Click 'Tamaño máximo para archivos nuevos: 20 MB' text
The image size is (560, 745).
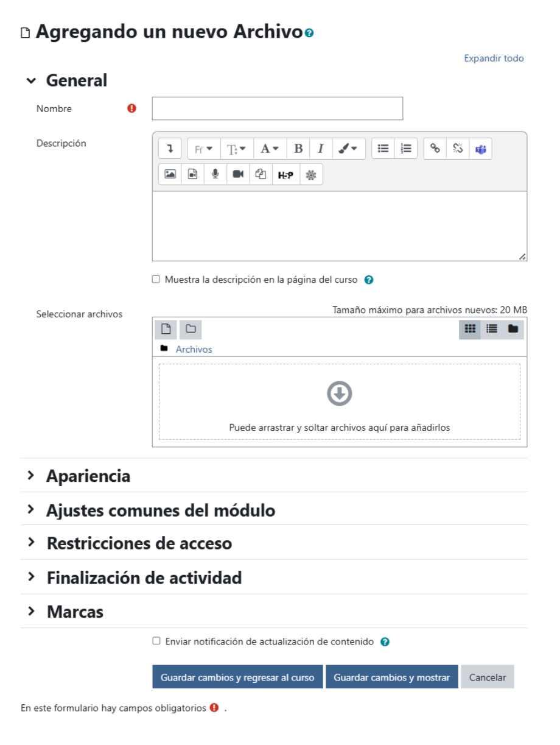(x=430, y=310)
